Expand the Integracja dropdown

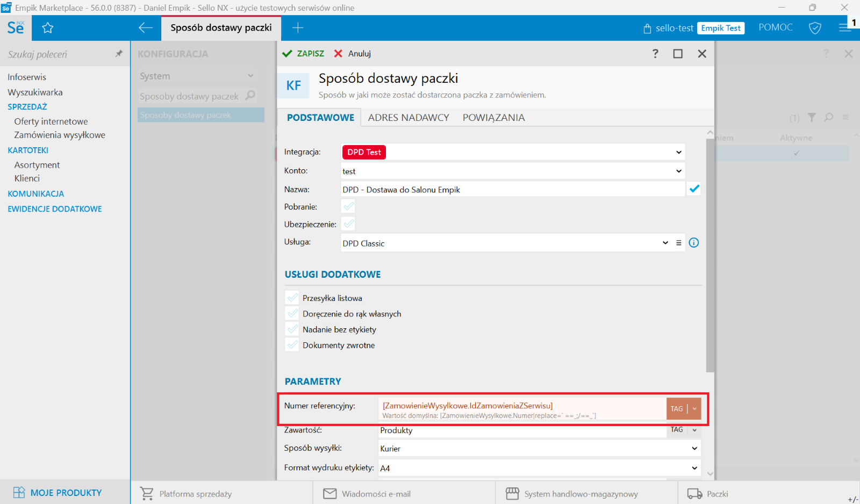point(678,153)
